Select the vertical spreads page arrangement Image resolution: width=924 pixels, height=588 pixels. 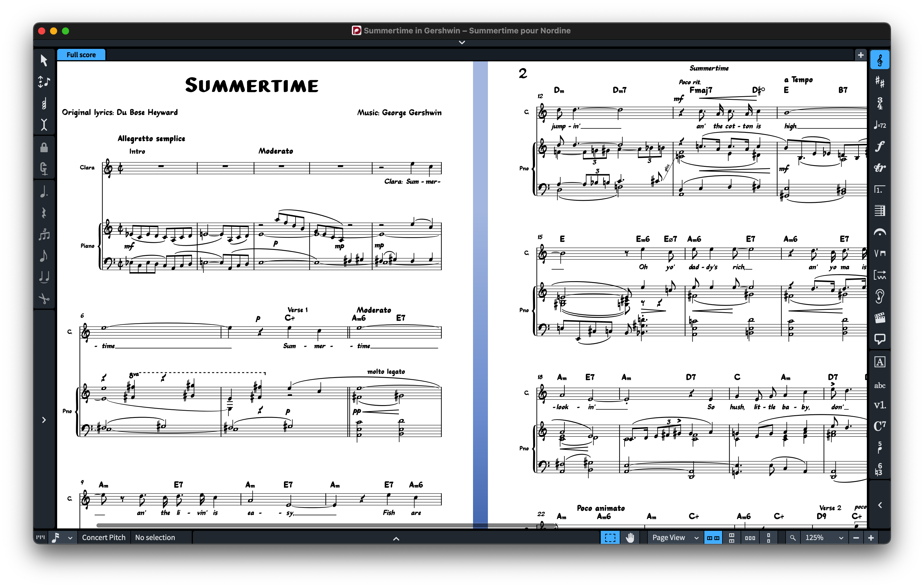click(731, 537)
